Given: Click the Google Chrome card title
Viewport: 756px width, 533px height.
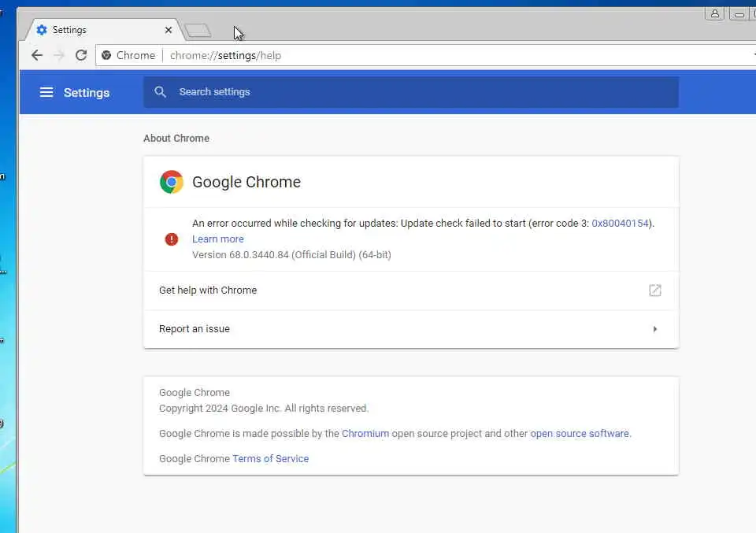Looking at the screenshot, I should coord(246,182).
